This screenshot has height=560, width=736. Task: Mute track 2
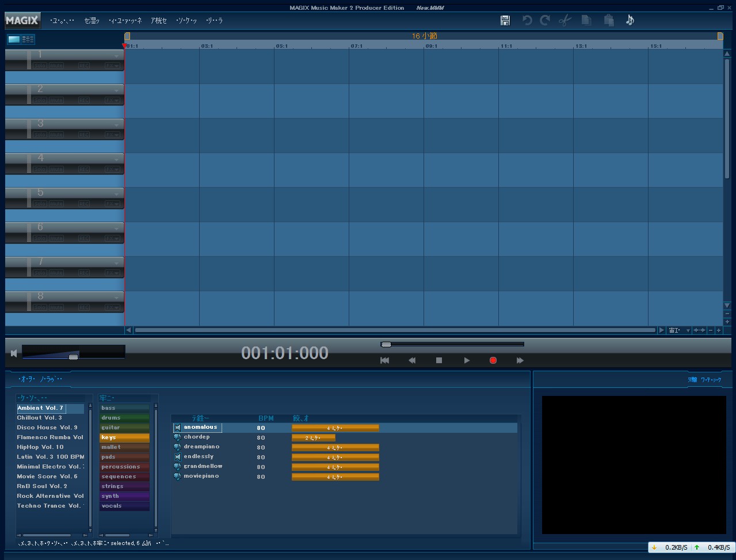click(x=56, y=100)
